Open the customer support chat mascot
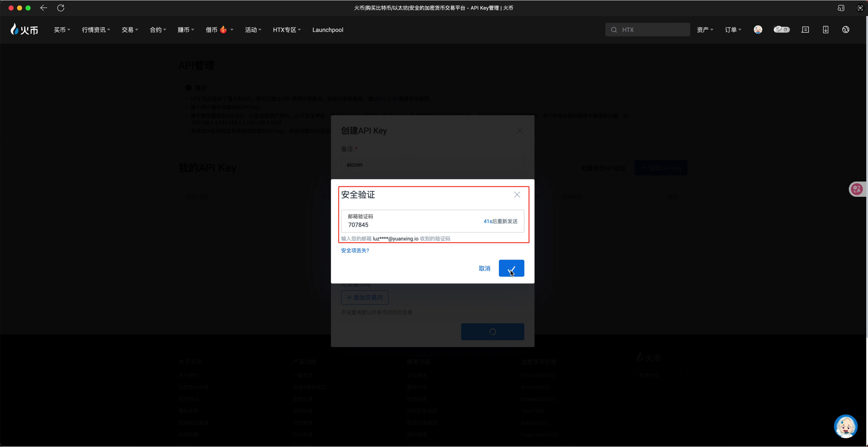The width and height of the screenshot is (868, 447). tap(846, 426)
